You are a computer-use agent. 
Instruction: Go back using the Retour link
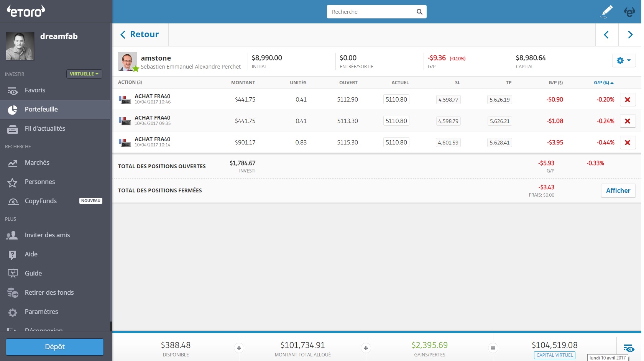[x=140, y=34]
